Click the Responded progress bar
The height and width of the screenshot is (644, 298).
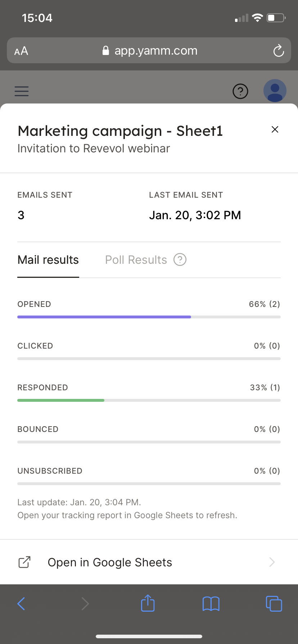tap(149, 400)
